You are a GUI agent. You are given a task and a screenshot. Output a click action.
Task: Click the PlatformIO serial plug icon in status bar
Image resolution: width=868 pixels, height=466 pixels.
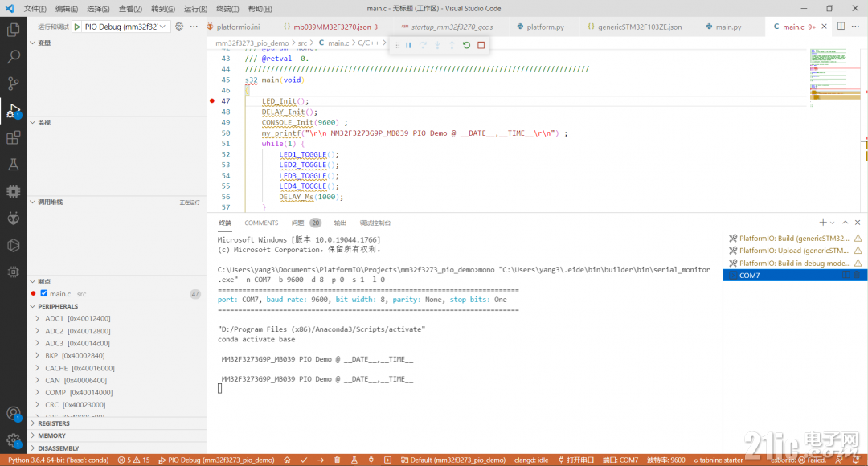(371, 460)
